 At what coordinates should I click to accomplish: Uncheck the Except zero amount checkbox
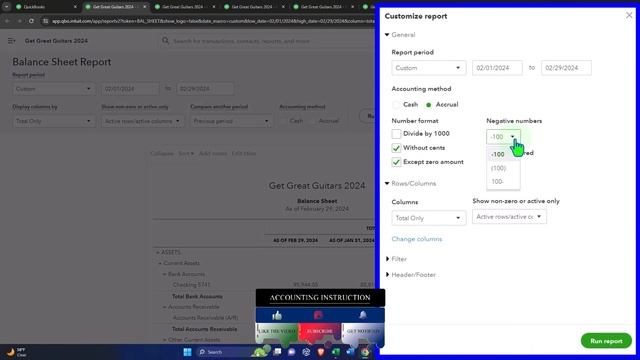pos(396,162)
